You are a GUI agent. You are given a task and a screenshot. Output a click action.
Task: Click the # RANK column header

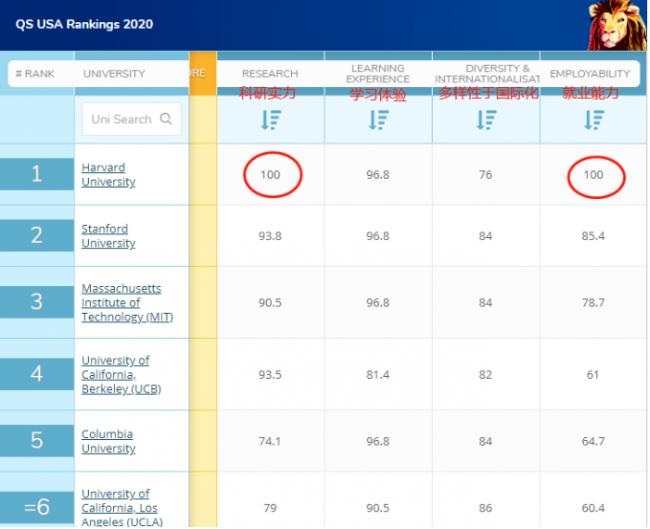pos(35,74)
